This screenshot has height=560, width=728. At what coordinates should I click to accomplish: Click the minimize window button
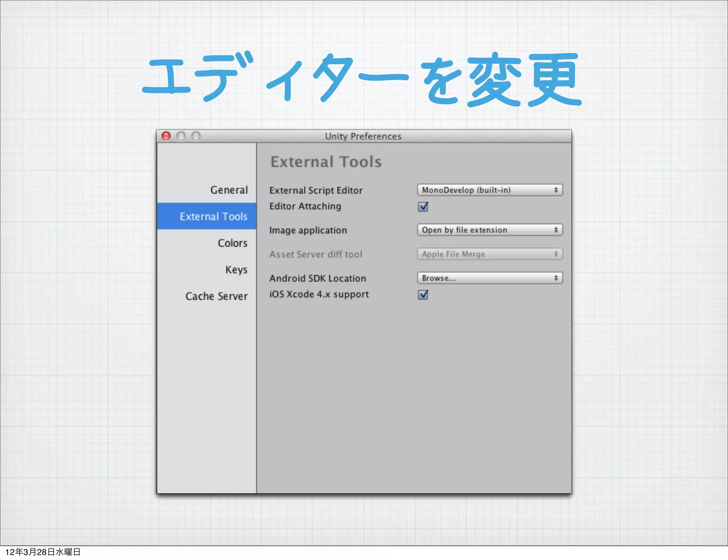pos(181,136)
